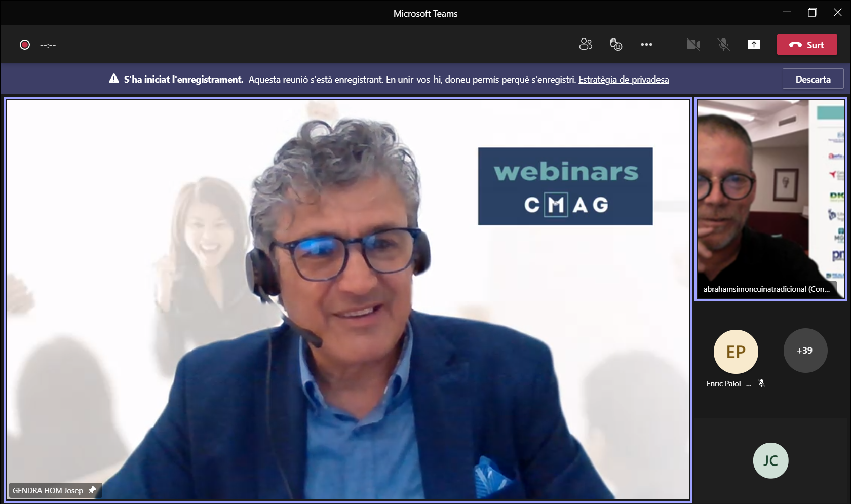The image size is (851, 504).
Task: Select the JC participant avatar
Action: [770, 460]
